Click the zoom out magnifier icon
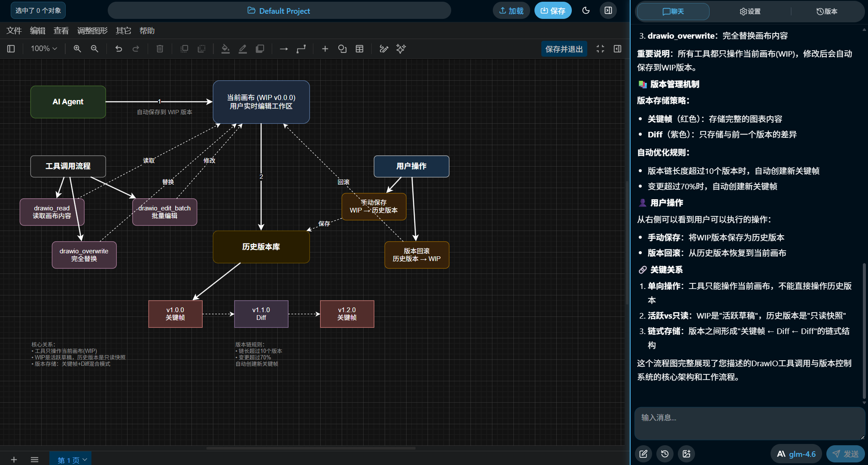Screen dimensions: 868x465 pos(94,49)
